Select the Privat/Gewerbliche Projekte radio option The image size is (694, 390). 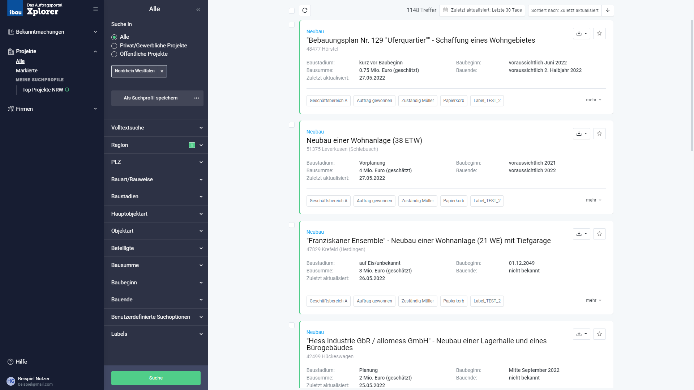pos(114,46)
